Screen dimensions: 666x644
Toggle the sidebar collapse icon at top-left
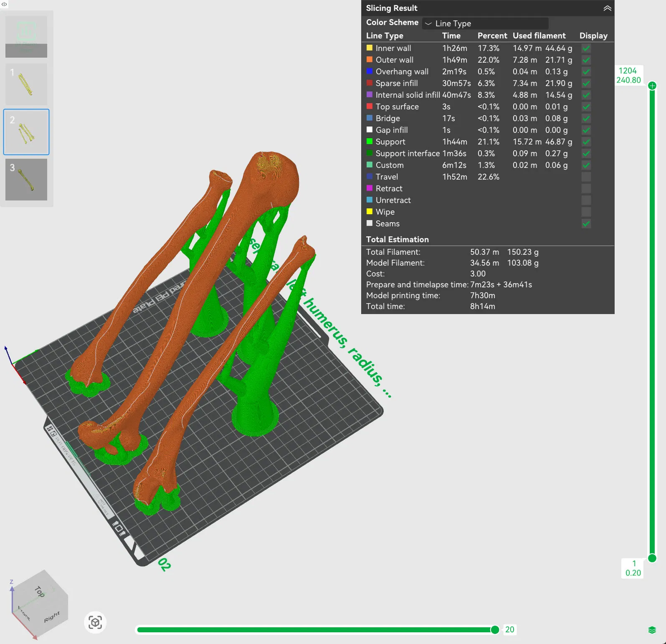click(4, 4)
